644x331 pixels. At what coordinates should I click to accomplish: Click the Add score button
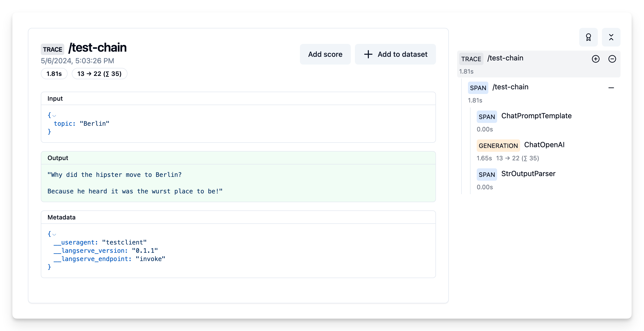point(325,54)
